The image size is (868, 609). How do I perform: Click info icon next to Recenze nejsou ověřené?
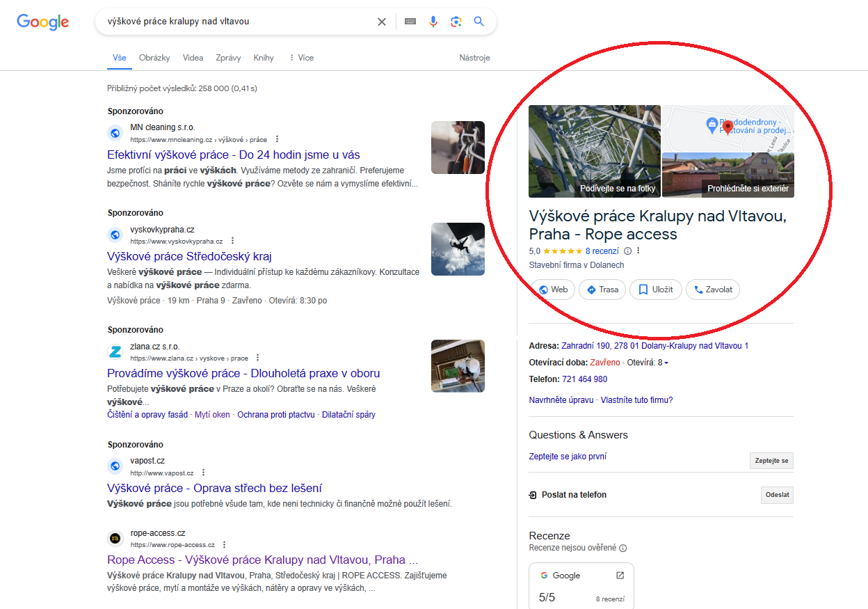coord(623,548)
